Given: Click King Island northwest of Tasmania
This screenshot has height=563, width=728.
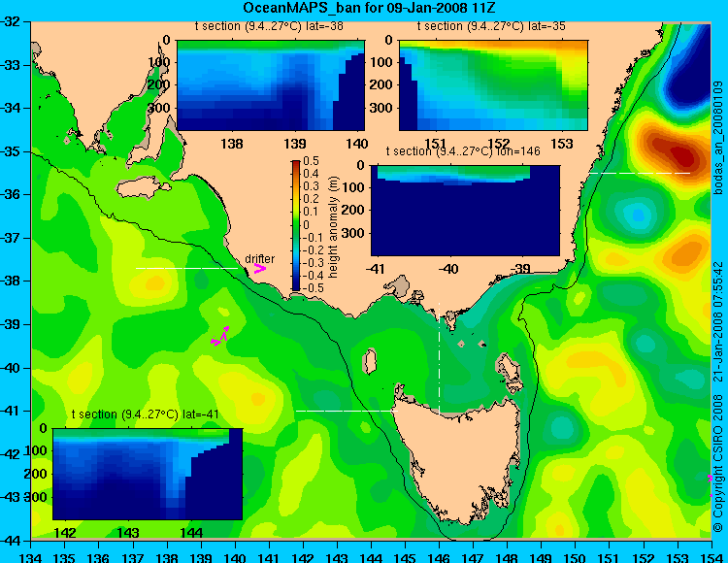Looking at the screenshot, I should 370,361.
